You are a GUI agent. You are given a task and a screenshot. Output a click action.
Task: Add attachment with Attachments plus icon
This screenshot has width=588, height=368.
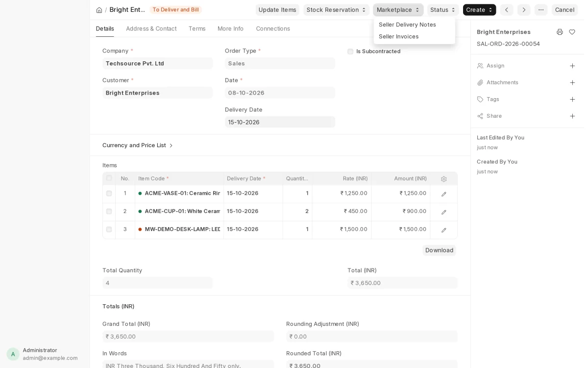(572, 82)
